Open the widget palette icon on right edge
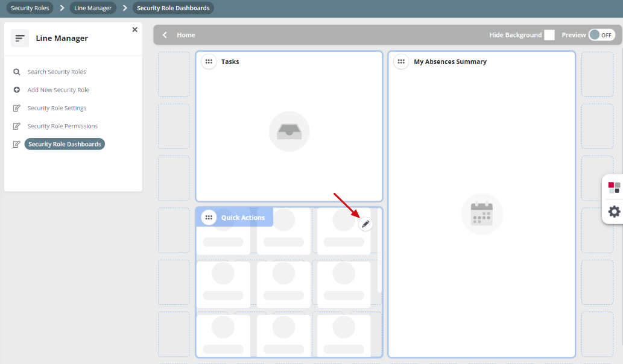Screen dimensions: 623x364 click(614, 187)
